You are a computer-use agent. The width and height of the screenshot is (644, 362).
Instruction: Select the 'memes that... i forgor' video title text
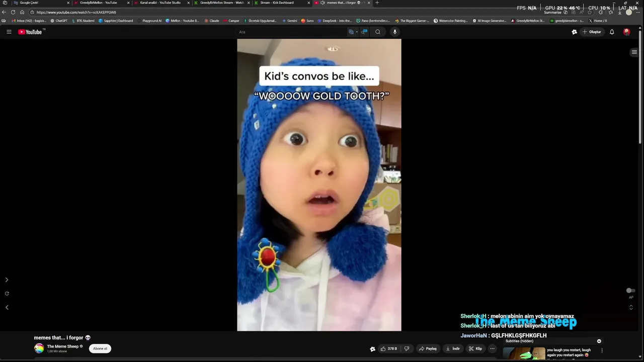pyautogui.click(x=62, y=337)
